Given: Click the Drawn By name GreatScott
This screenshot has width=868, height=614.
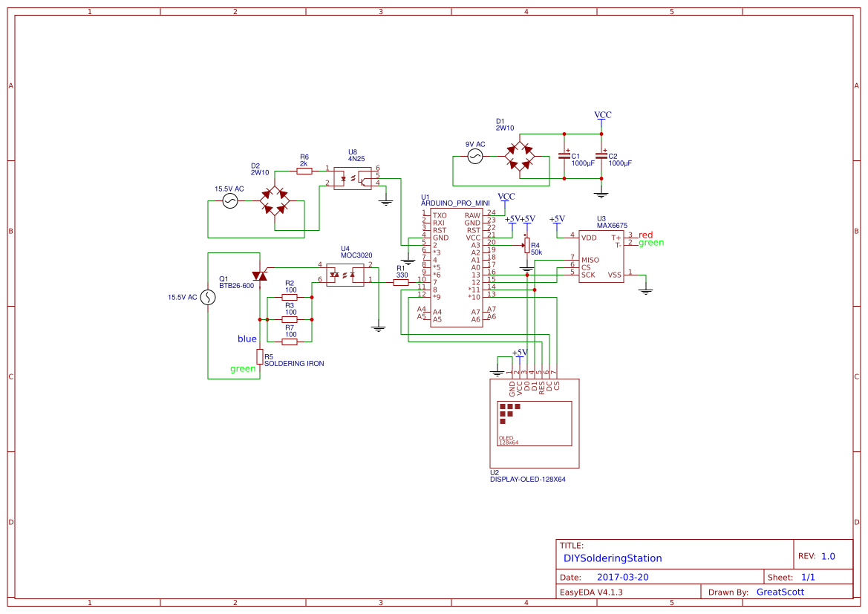Looking at the screenshot, I should click(x=779, y=592).
